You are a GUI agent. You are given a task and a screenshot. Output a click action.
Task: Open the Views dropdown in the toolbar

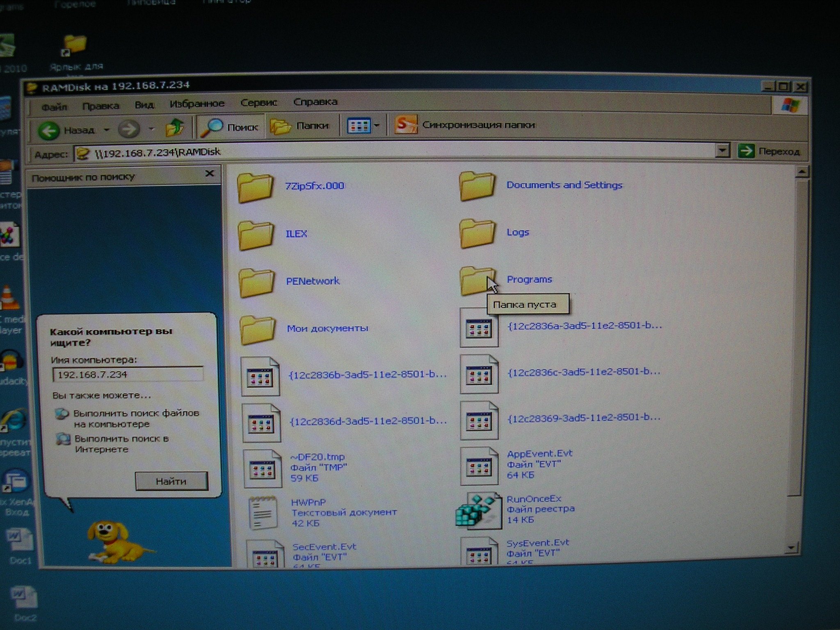[363, 126]
